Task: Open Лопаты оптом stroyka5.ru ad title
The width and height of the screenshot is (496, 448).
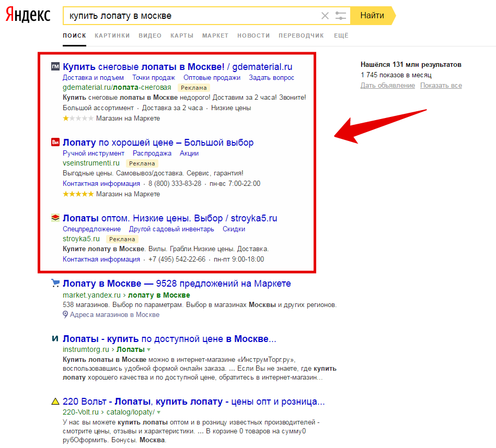Action: (x=170, y=218)
